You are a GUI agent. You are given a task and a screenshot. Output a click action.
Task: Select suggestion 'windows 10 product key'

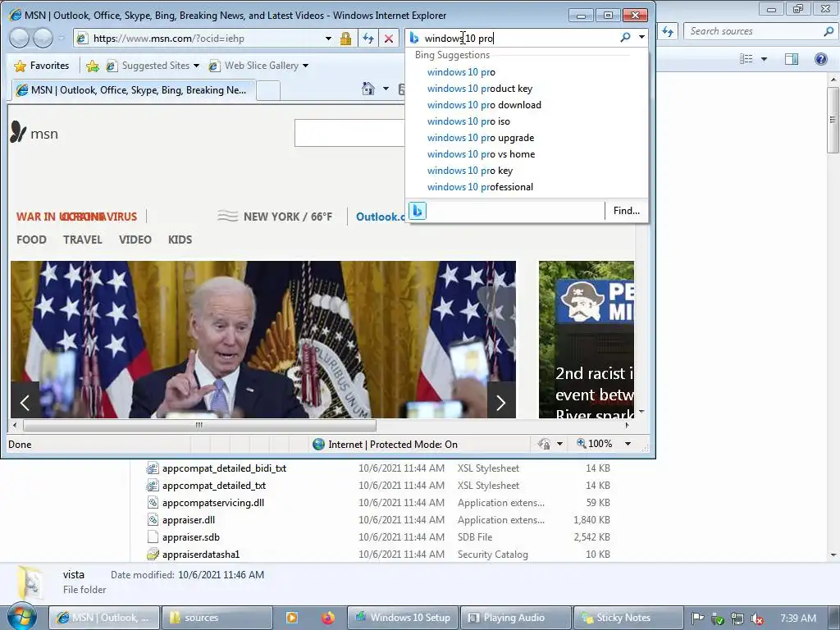[479, 89]
